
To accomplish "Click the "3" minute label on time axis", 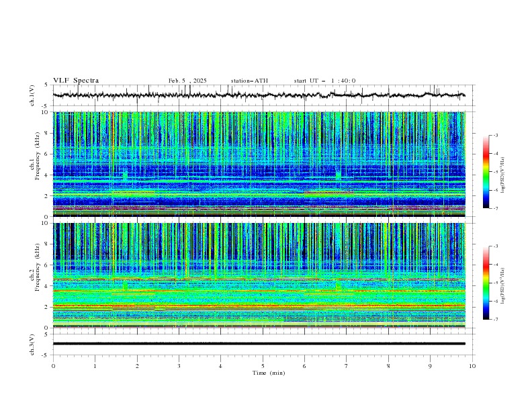I will [179, 366].
